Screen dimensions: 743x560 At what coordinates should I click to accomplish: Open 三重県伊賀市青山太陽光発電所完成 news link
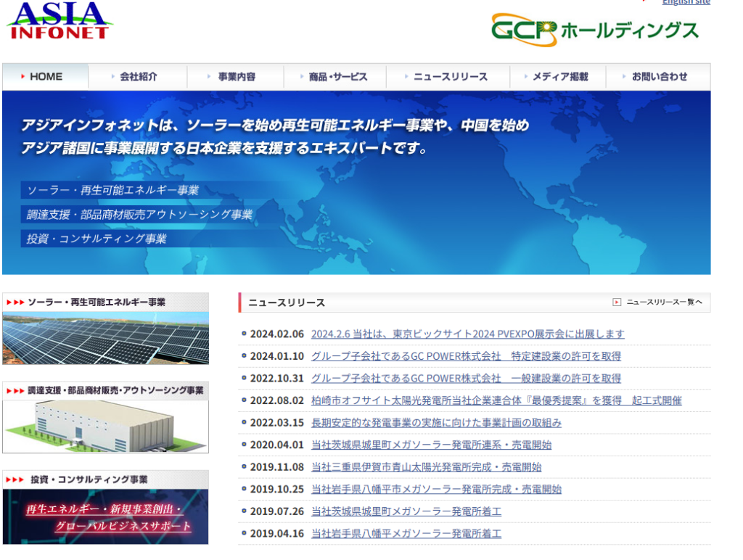[426, 466]
